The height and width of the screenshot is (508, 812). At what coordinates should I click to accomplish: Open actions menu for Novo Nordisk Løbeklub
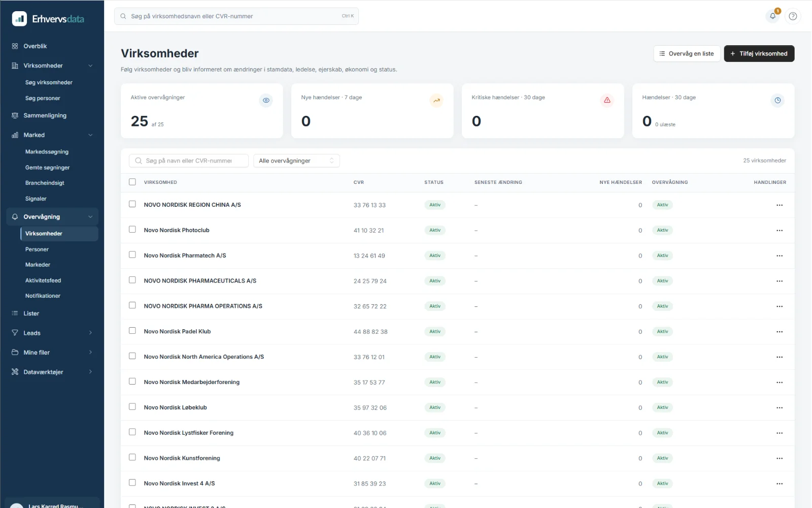pos(780,408)
